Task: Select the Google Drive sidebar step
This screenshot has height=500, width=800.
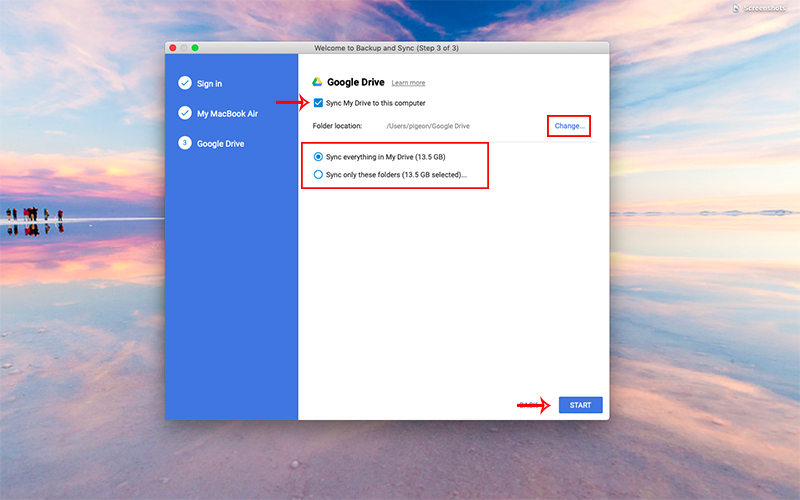Action: coord(220,143)
